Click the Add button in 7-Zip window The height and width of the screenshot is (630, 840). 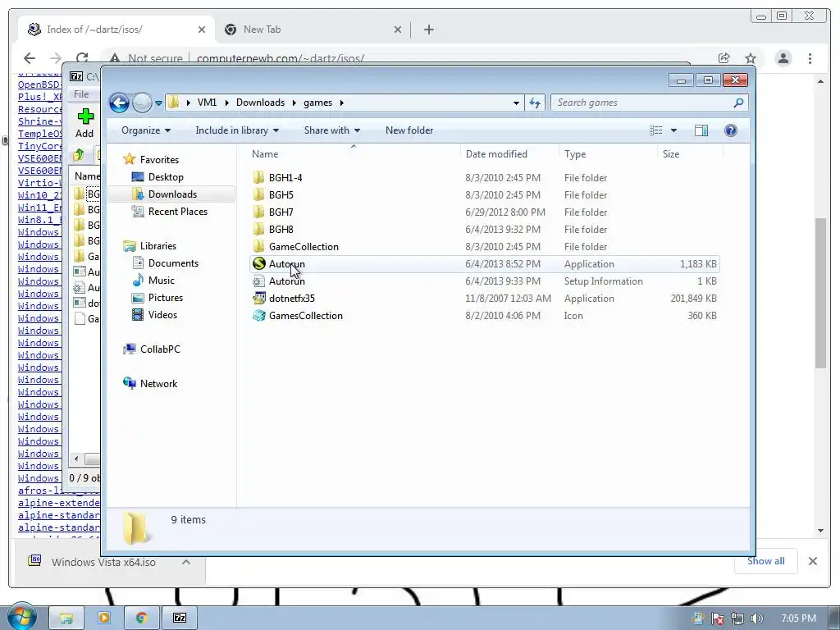[84, 124]
